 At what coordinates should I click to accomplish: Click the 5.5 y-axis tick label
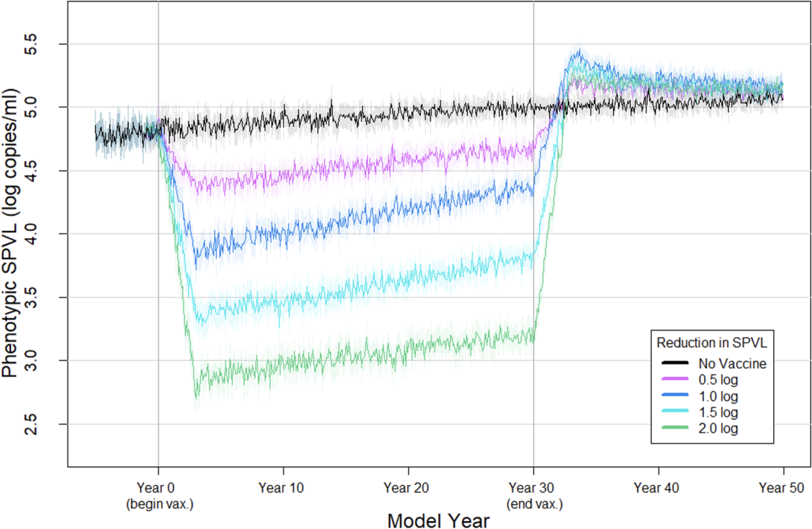click(x=31, y=44)
